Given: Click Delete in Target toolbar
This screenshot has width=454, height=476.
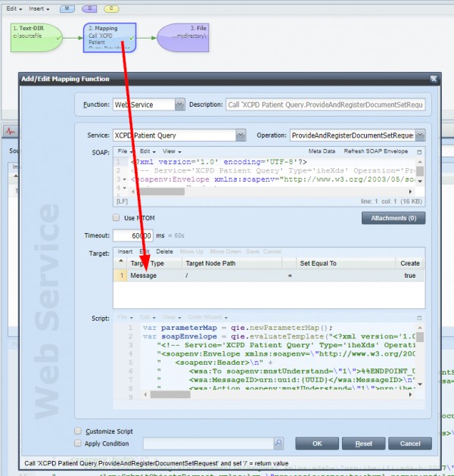Looking at the screenshot, I should (164, 252).
